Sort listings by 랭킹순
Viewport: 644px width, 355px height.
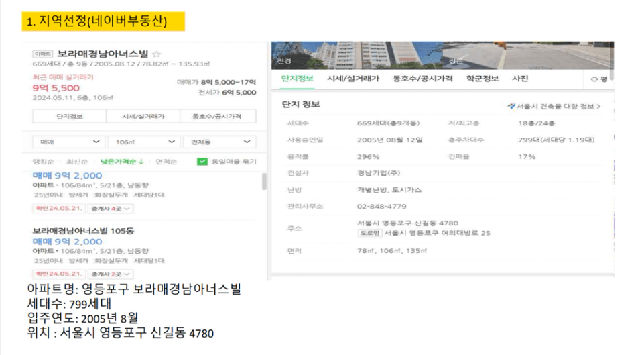click(x=43, y=162)
